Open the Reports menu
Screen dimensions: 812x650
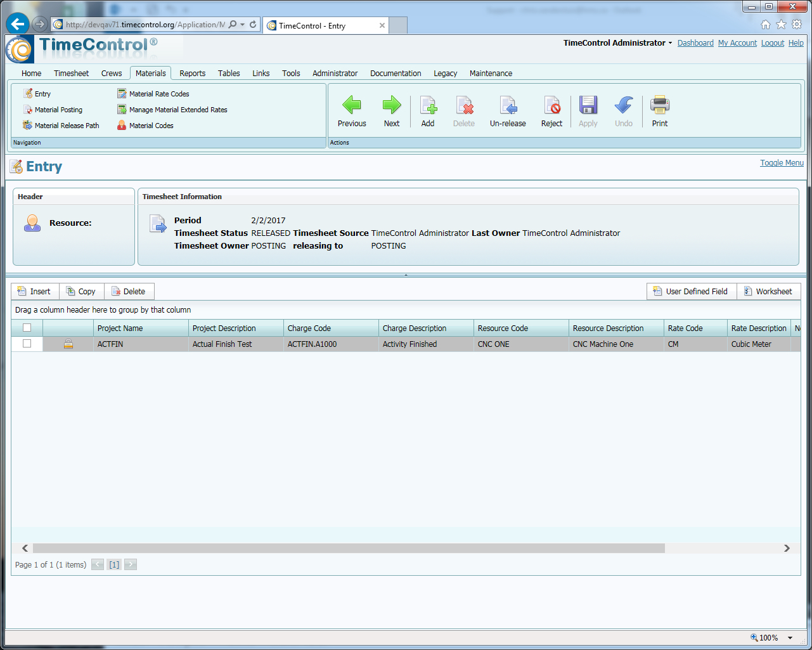(192, 74)
